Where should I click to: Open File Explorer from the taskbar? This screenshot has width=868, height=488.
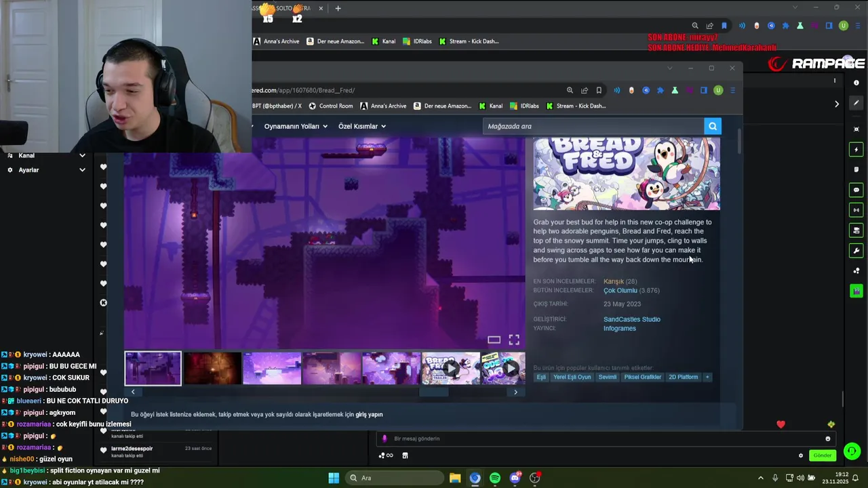[455, 478]
